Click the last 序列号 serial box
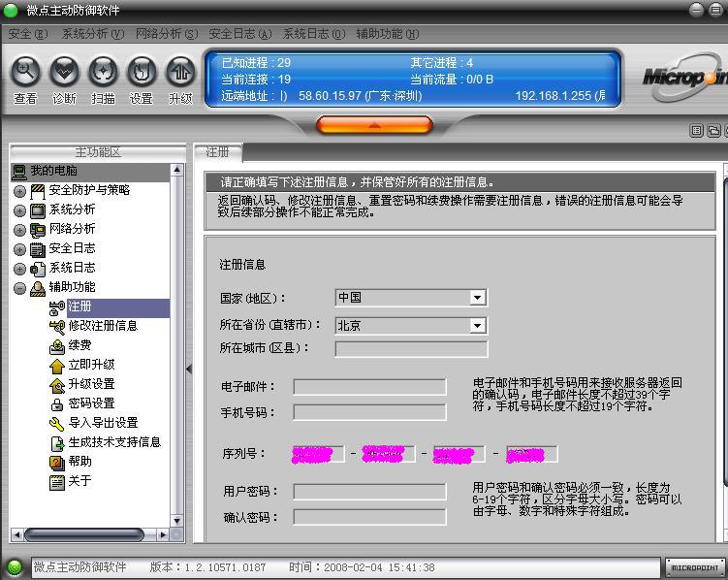The height and width of the screenshot is (580, 728). [532, 454]
